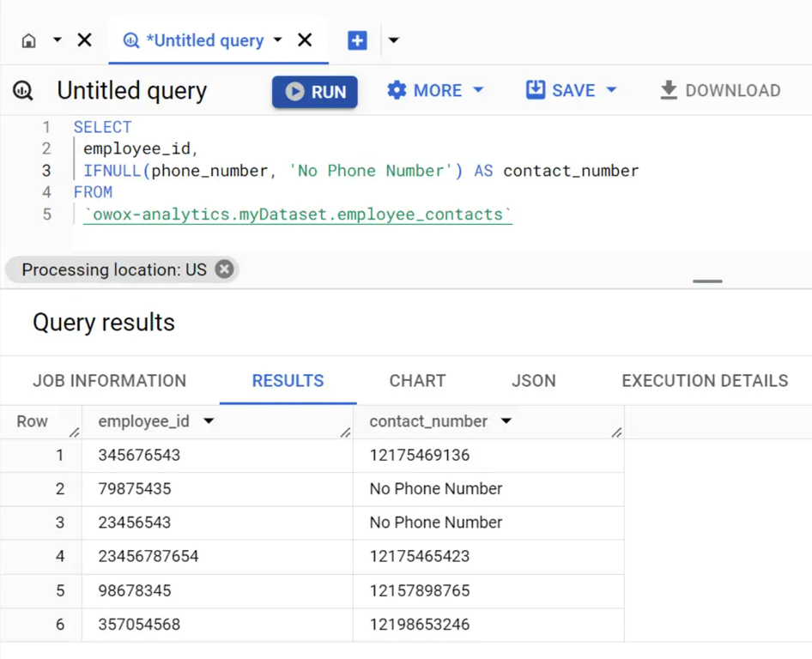Click the employee_id column resize handle
Image resolution: width=812 pixels, height=659 pixels.
345,432
